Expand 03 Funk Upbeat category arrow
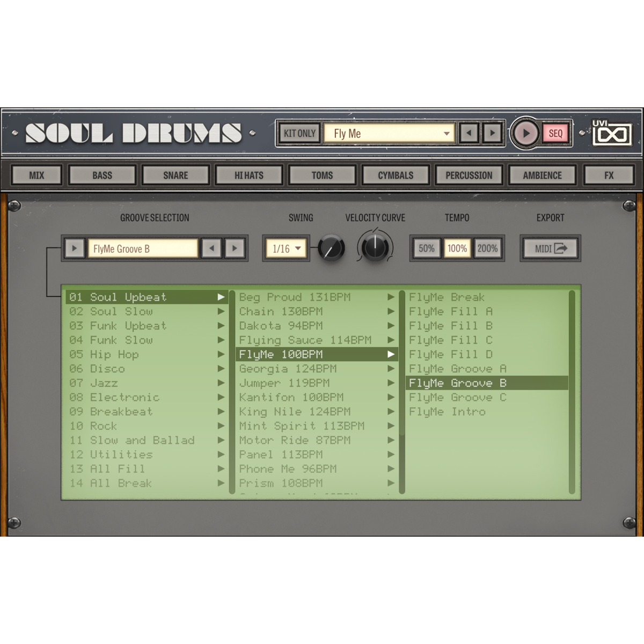 click(x=221, y=326)
